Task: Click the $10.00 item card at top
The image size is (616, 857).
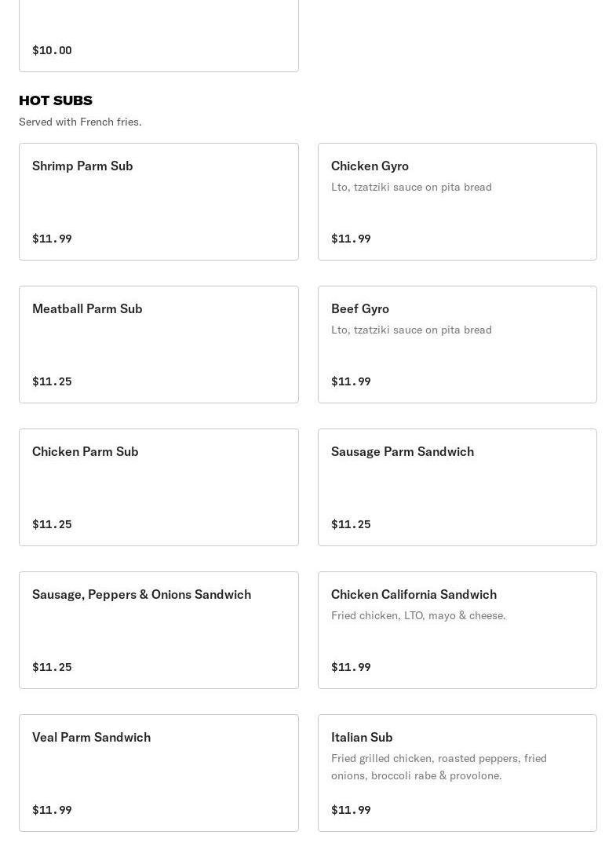Action: pos(159,35)
